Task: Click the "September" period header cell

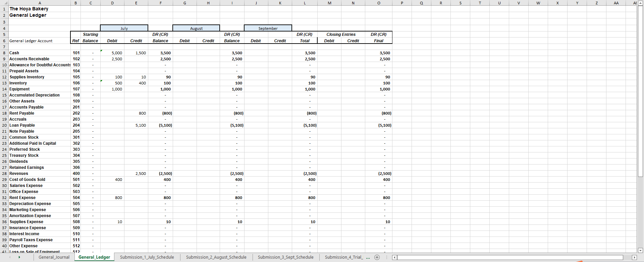Action: pos(268,28)
